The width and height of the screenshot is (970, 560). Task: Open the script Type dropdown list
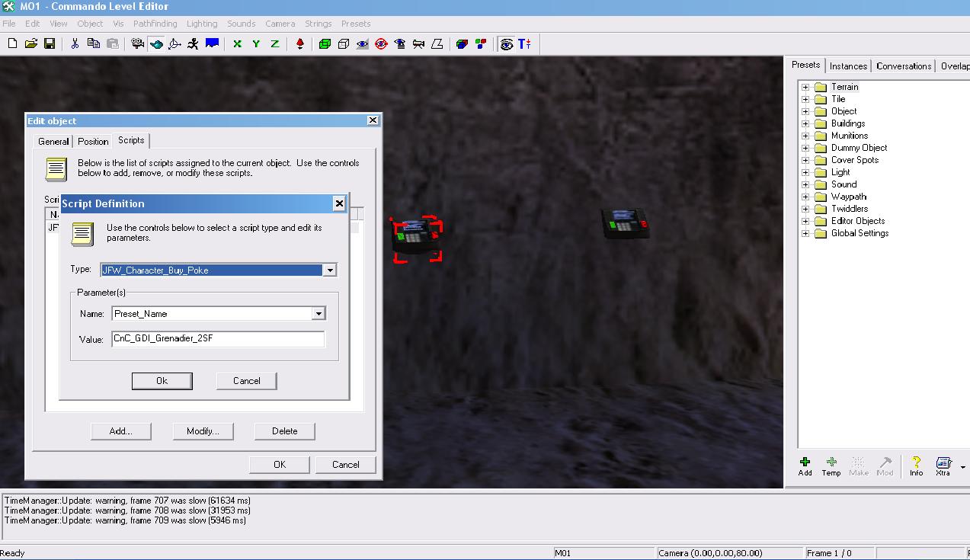[x=329, y=270]
